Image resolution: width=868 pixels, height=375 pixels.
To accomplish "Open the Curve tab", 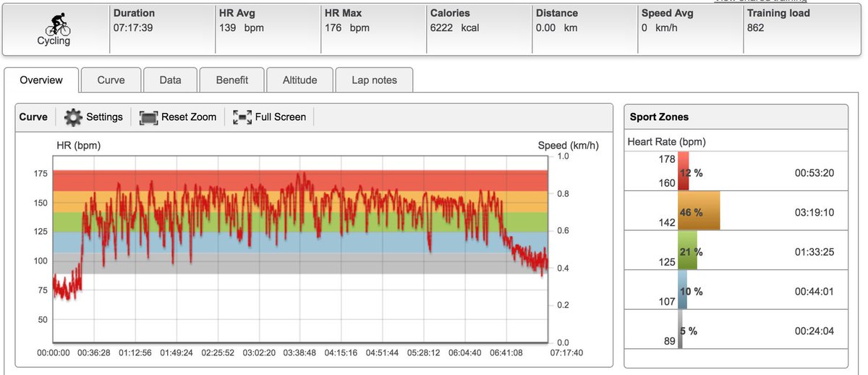I will pos(111,80).
